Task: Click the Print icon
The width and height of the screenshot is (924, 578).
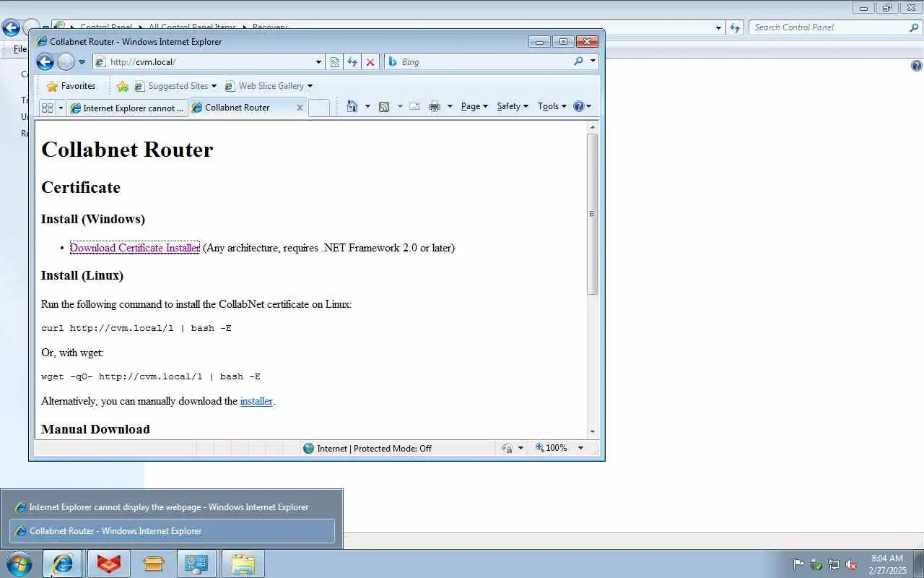Action: click(434, 106)
